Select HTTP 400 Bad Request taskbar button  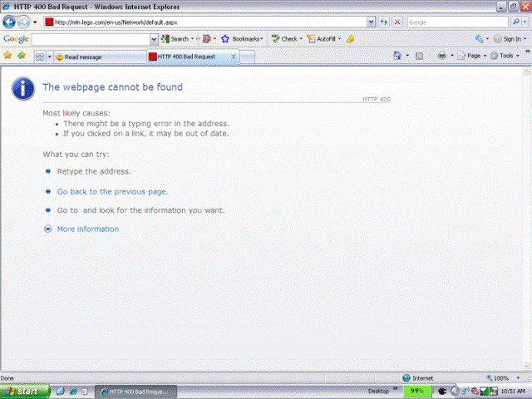(x=135, y=392)
